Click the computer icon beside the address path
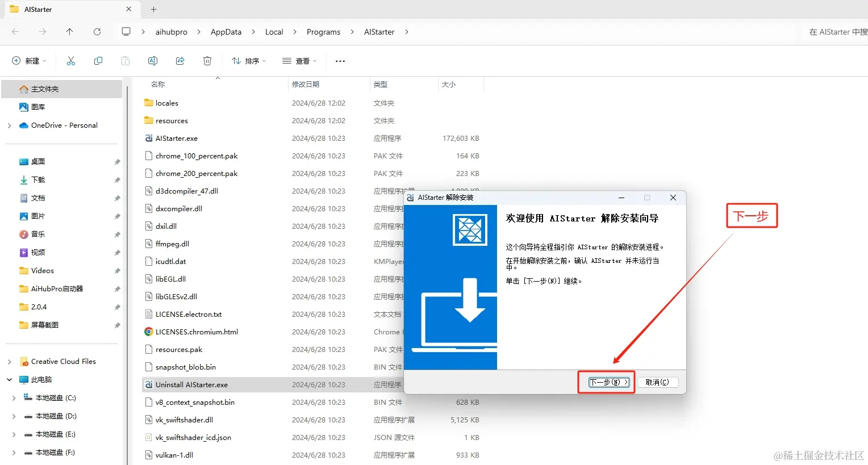The image size is (868, 465). coord(126,32)
